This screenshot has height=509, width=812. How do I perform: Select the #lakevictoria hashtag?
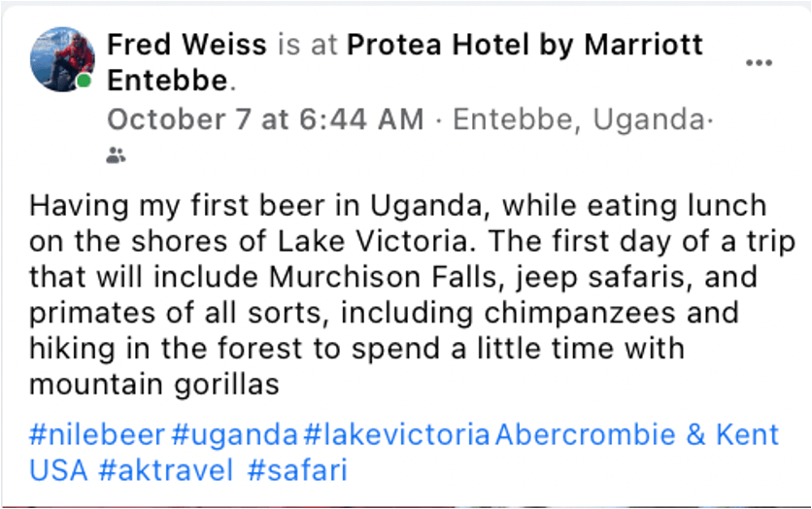396,434
